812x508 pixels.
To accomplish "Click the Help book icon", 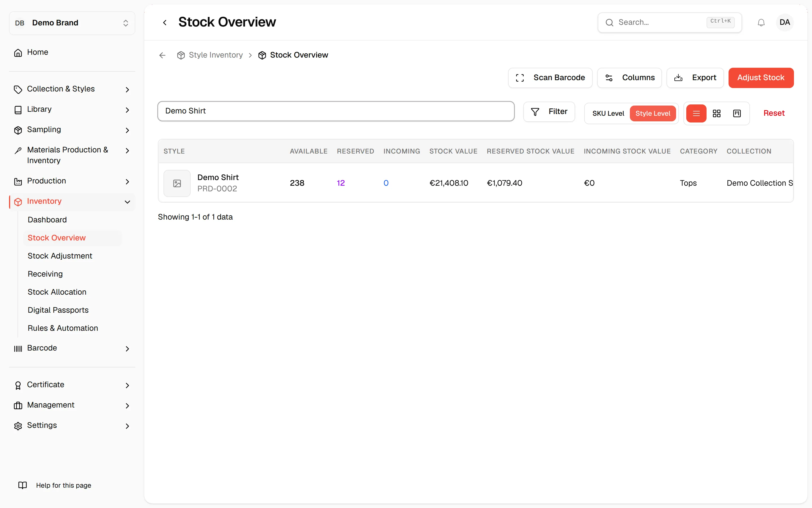I will coord(23,485).
